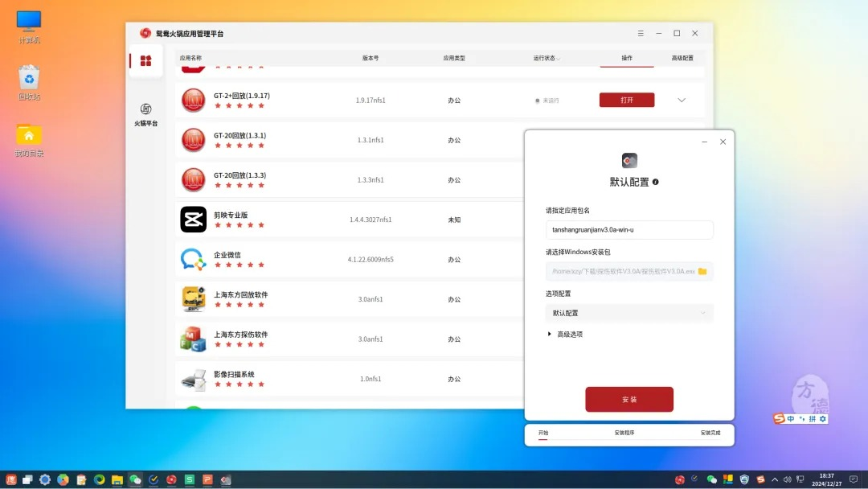The height and width of the screenshot is (489, 868).
Task: Click the red app grid icon in sidebar
Action: [x=145, y=60]
